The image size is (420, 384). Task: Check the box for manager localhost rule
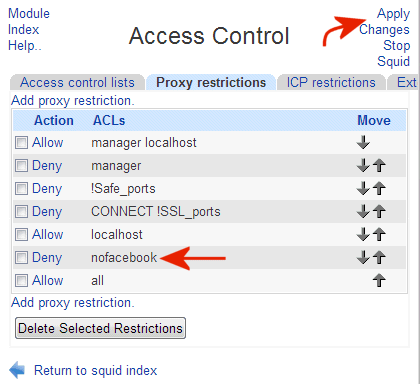pyautogui.click(x=21, y=143)
